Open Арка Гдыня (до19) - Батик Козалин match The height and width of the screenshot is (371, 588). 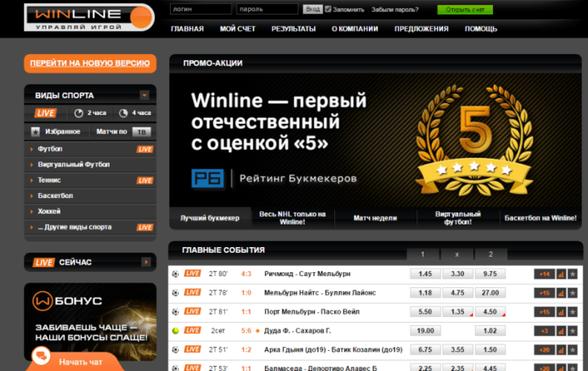pos(333,349)
